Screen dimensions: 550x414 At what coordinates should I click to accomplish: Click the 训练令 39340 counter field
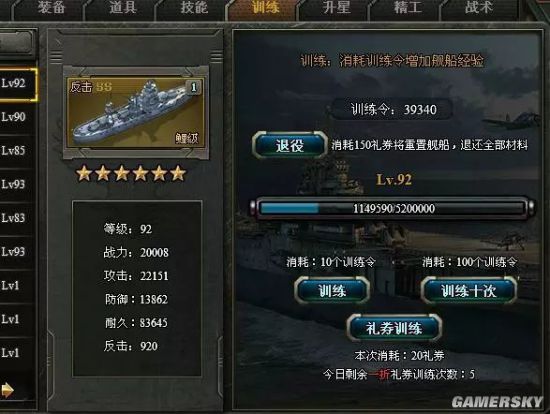(393, 109)
